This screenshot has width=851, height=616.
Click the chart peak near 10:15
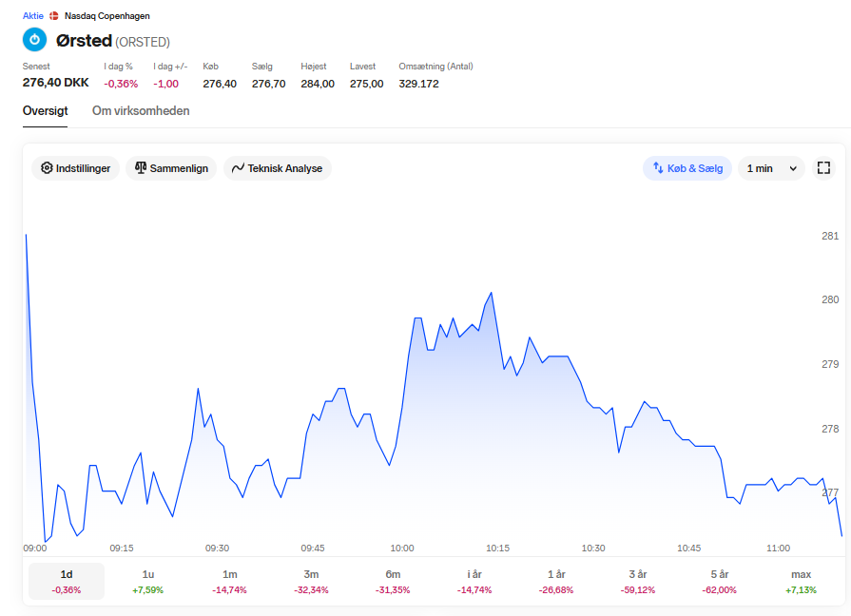pos(492,293)
